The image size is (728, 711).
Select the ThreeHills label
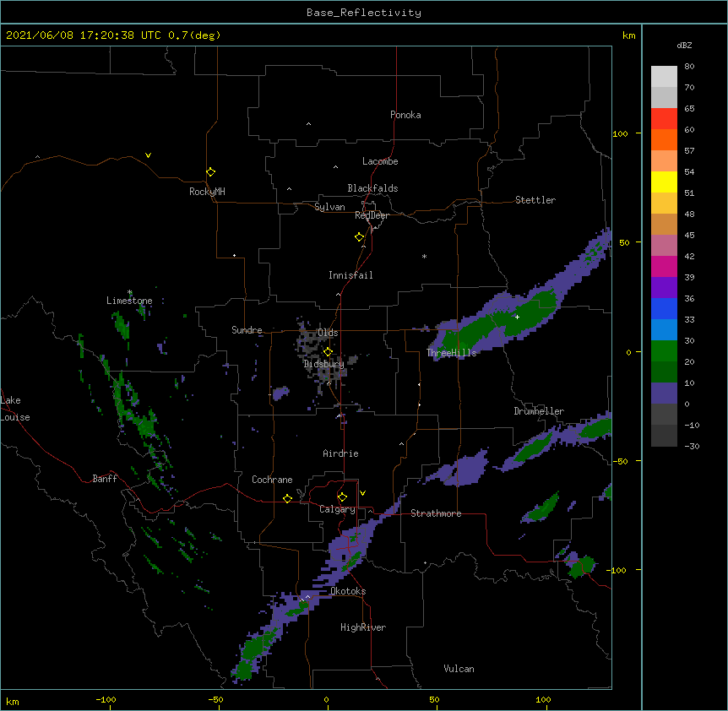451,353
